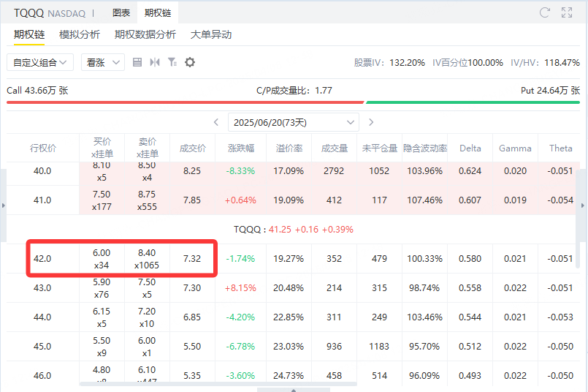Click the C/P成交量比 1.77 label

click(x=294, y=91)
